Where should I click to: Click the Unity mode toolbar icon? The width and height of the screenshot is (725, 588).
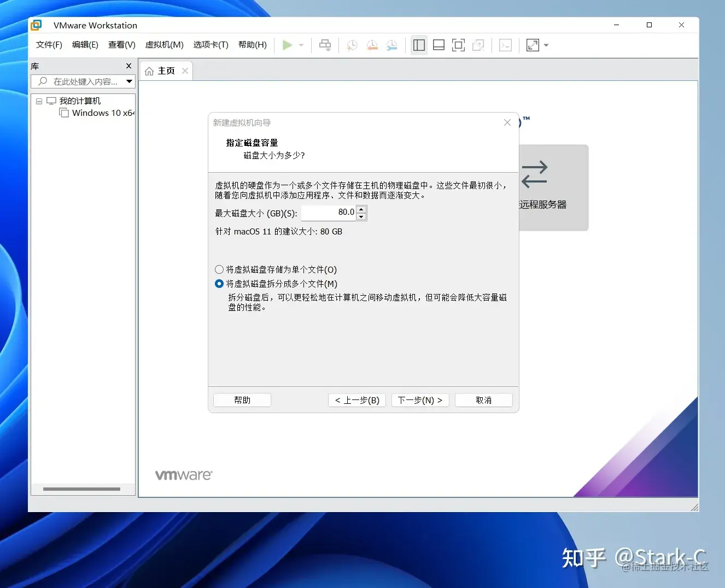(478, 45)
